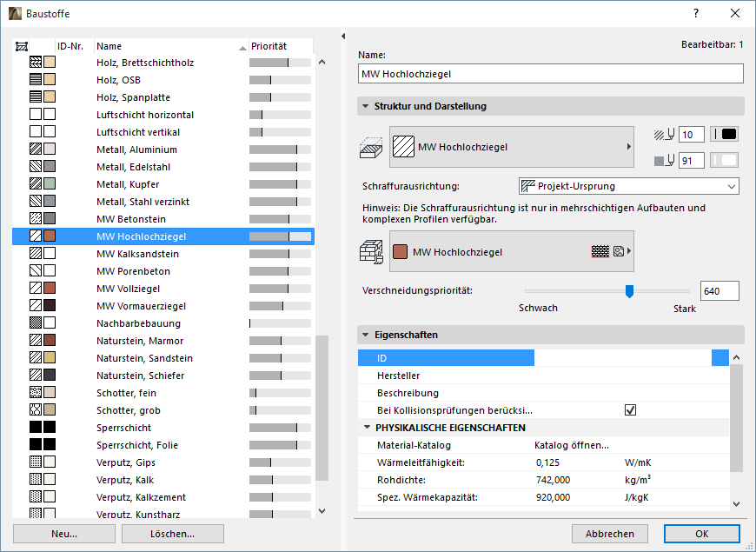Click the Rohdichte value 742,000
The width and height of the screenshot is (756, 552).
click(x=553, y=480)
